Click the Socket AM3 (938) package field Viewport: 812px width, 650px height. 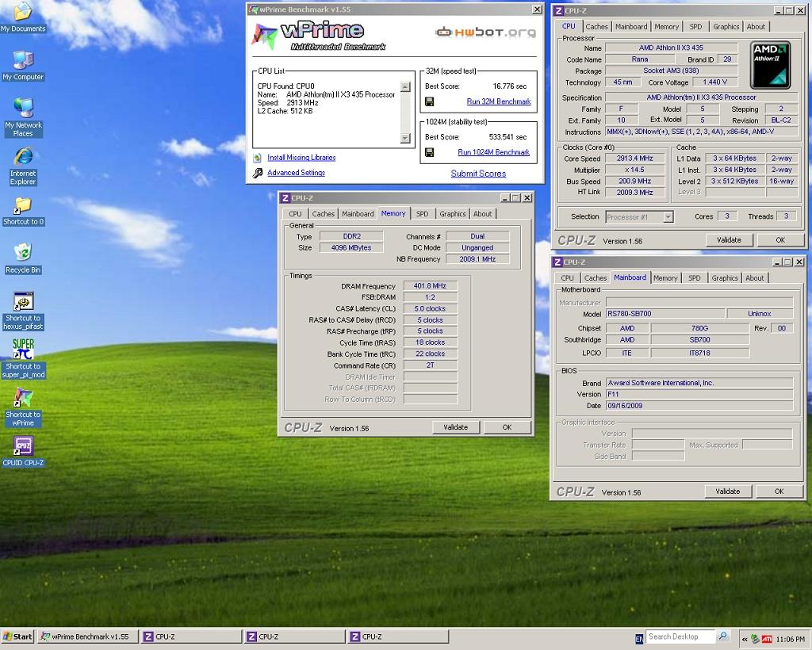(671, 71)
